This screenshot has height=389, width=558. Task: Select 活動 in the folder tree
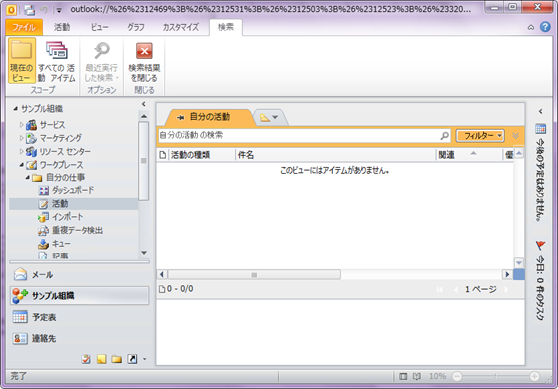pyautogui.click(x=73, y=204)
